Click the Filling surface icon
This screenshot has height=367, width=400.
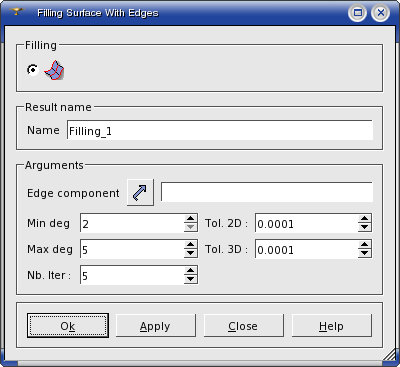[54, 70]
